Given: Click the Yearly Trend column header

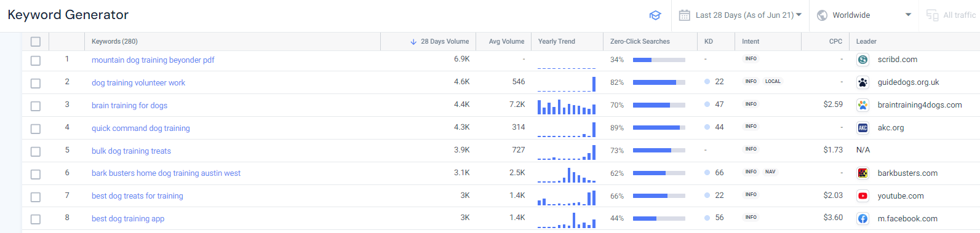Looking at the screenshot, I should (x=557, y=42).
